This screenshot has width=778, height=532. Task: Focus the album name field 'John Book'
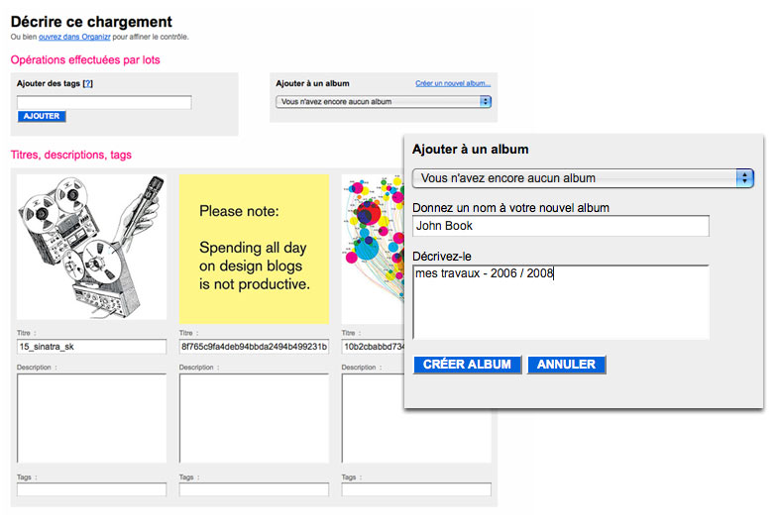(x=561, y=226)
